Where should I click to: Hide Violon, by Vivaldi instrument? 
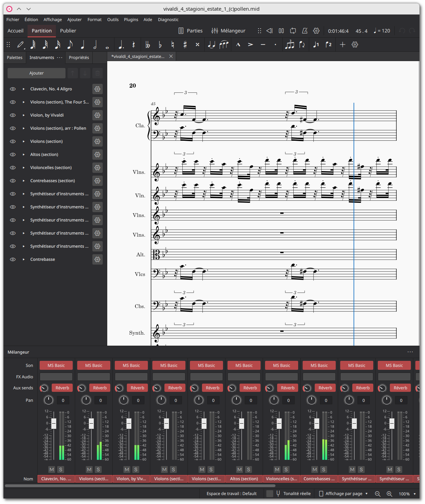pos(13,115)
